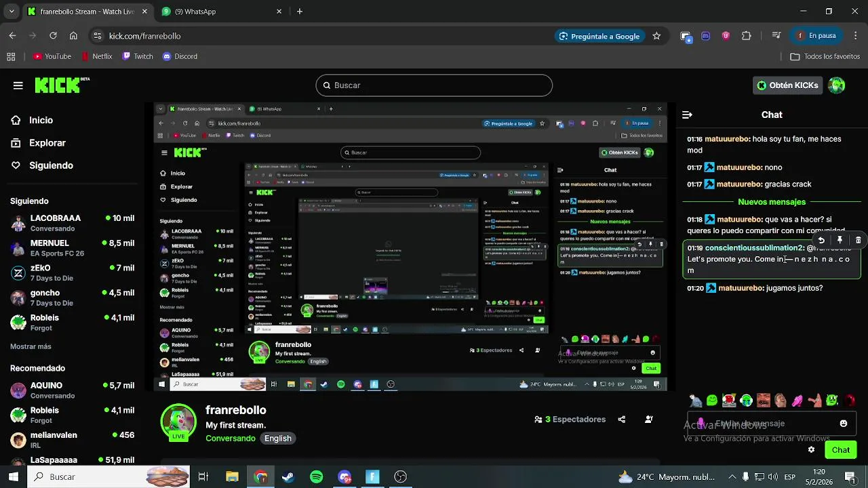
Task: Go back in browser history
Action: point(12,36)
